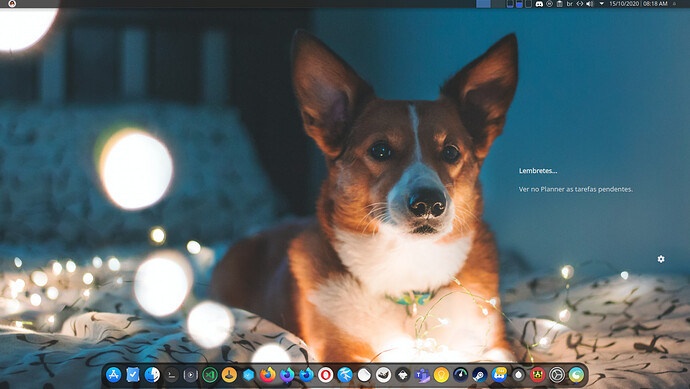Image resolution: width=690 pixels, height=389 pixels.
Task: Open the white rounded blank icon in dock
Action: click(x=364, y=374)
